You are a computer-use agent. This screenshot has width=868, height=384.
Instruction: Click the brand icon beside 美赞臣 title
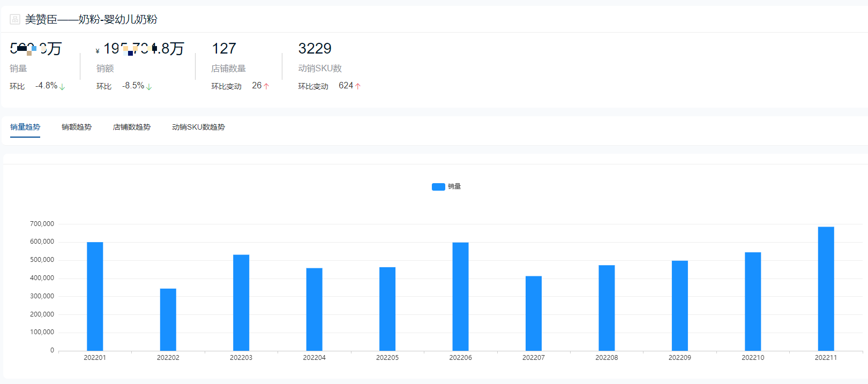[15, 19]
